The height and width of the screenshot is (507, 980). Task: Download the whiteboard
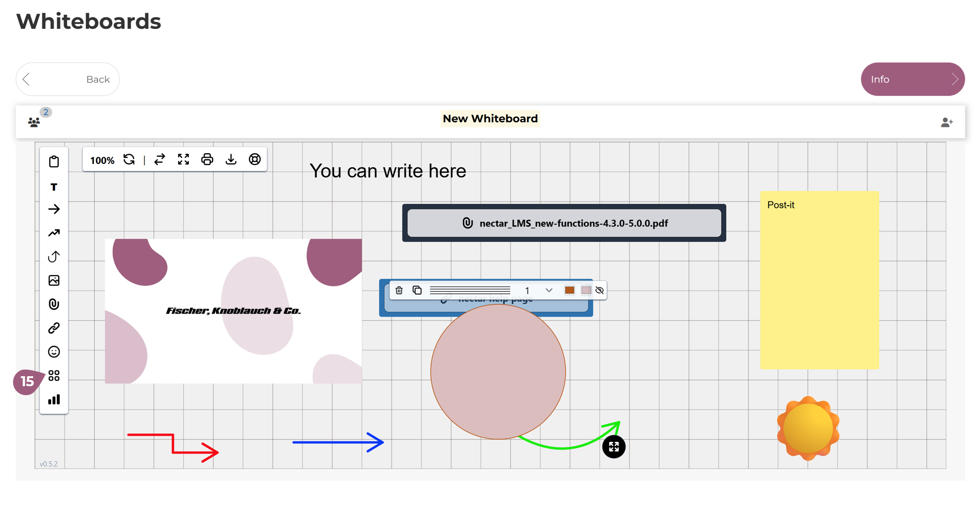coord(231,160)
